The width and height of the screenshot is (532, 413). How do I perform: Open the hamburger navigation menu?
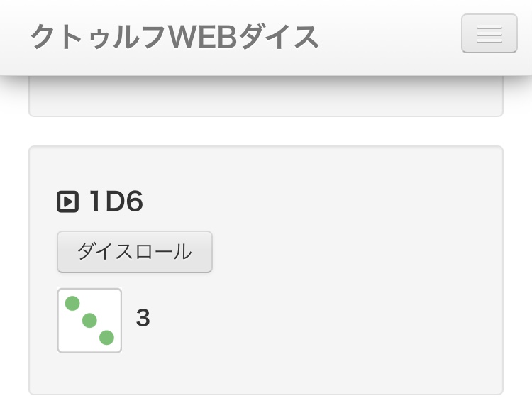pos(489,33)
